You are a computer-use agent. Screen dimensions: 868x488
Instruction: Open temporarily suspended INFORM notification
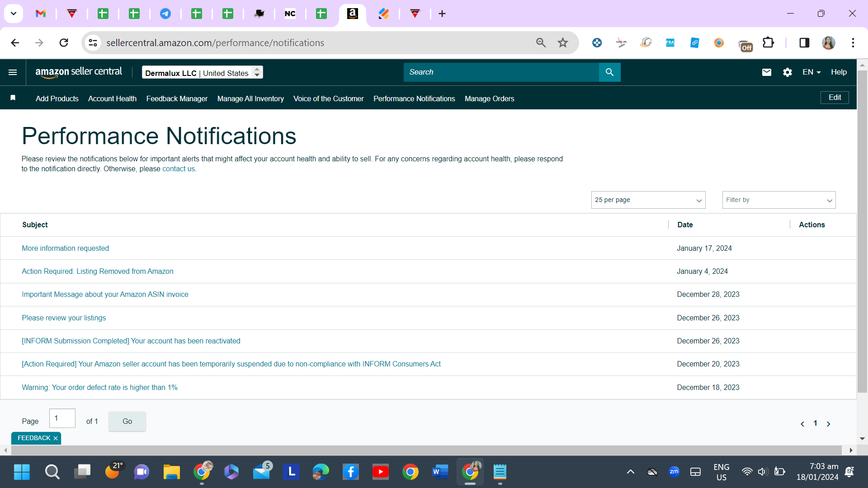[x=231, y=364]
